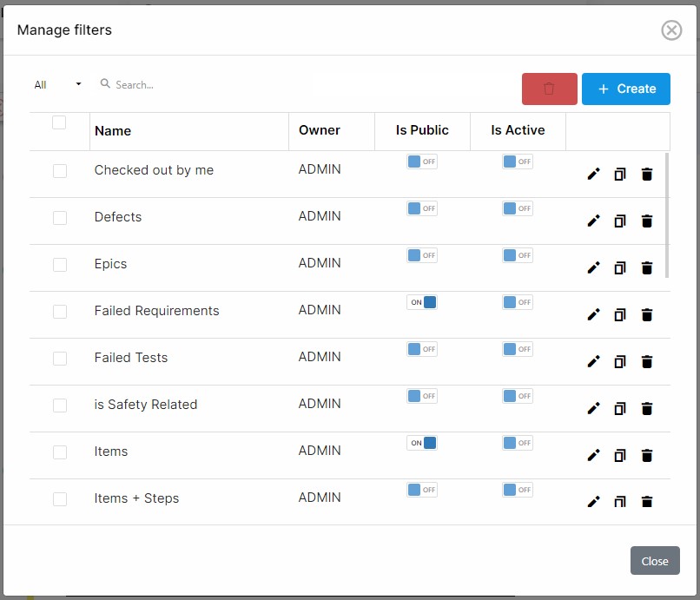Toggle Is Public switch for Items
Image resolution: width=700 pixels, height=600 pixels.
point(422,443)
